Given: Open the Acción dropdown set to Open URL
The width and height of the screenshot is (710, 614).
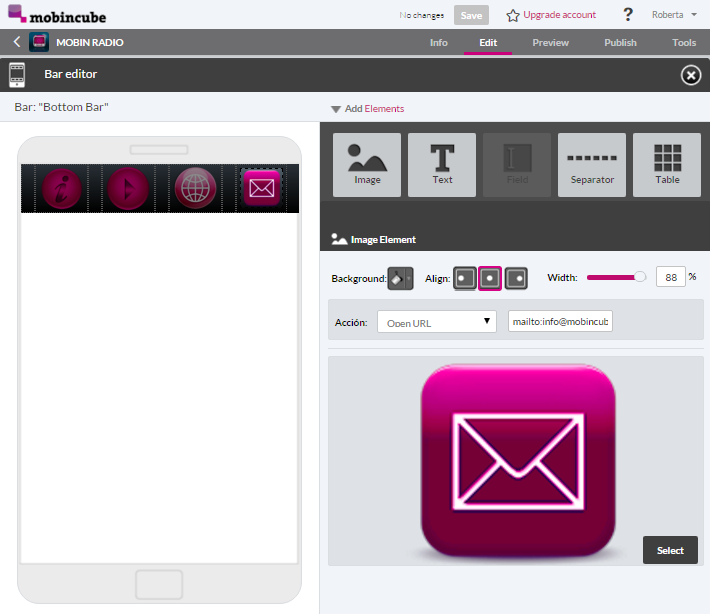Looking at the screenshot, I should pos(437,322).
